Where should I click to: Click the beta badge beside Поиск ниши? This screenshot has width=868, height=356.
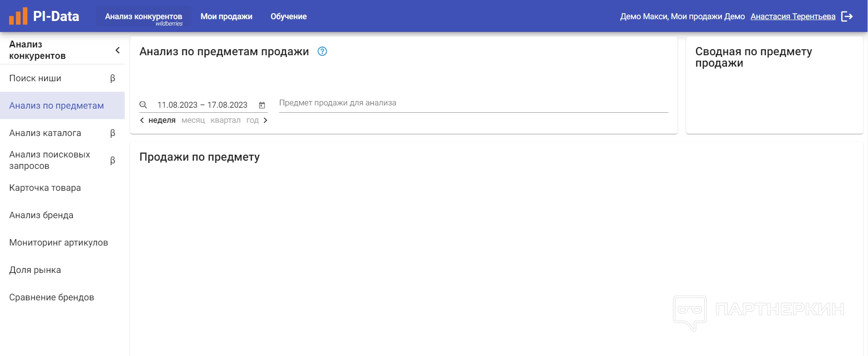click(112, 79)
